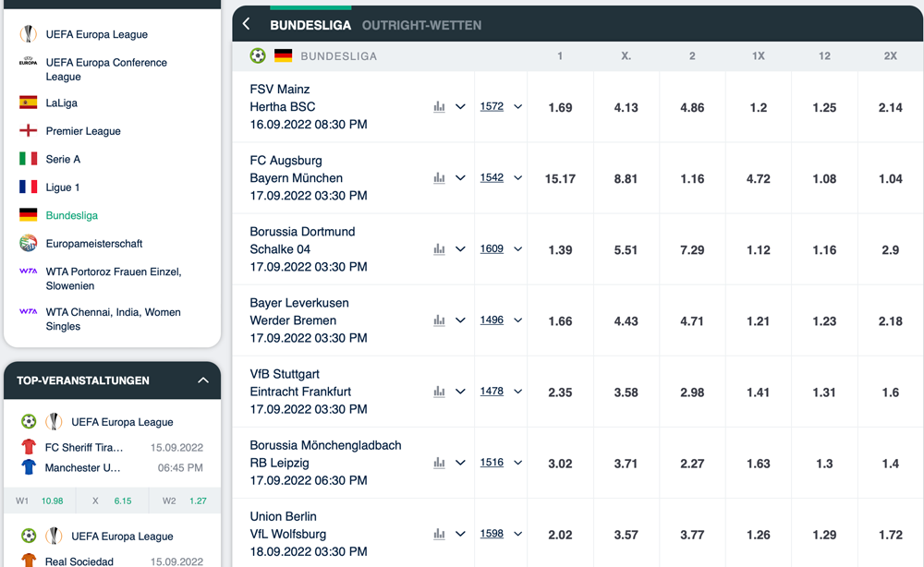The width and height of the screenshot is (924, 567).
Task: Collapse the Top-Veranstaltungen panel
Action: click(x=203, y=380)
